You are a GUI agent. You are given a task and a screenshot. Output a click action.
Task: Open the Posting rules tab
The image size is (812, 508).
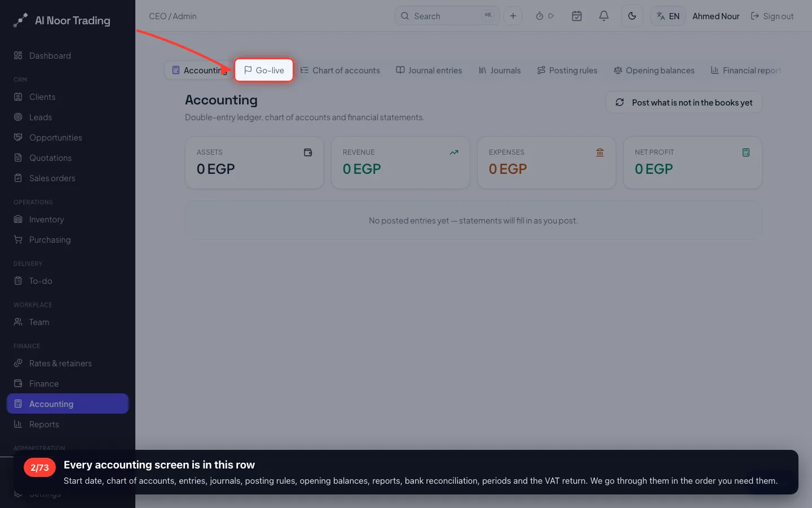(567, 70)
